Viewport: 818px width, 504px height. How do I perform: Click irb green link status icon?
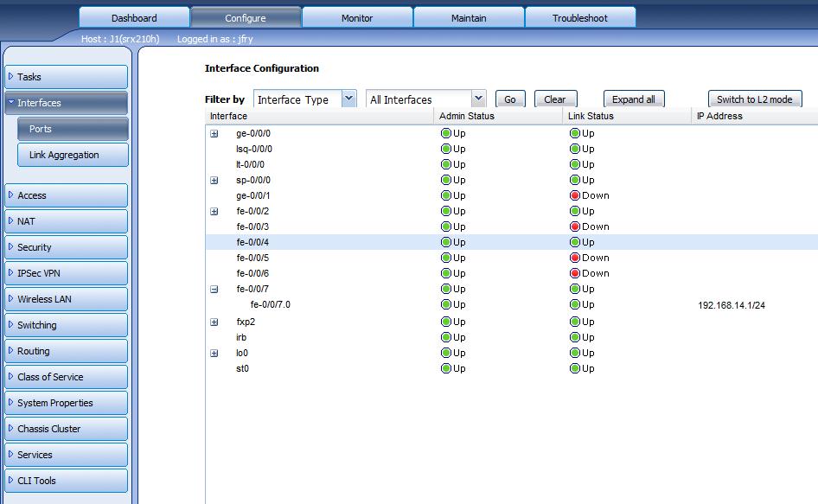(x=575, y=337)
